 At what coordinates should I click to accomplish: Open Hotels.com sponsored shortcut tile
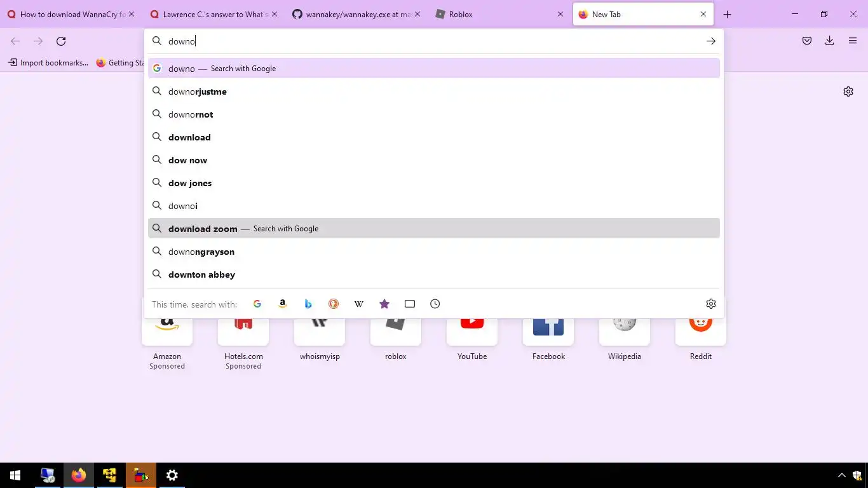(243, 334)
